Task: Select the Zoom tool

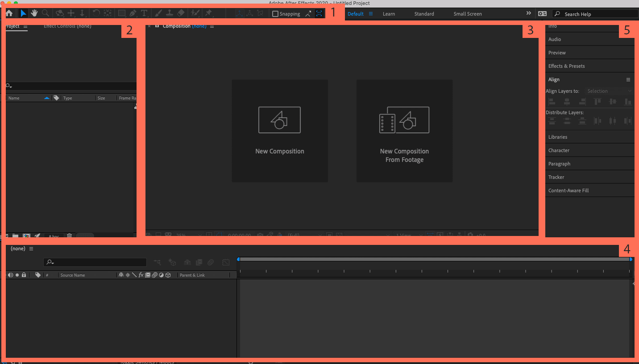Action: point(45,13)
